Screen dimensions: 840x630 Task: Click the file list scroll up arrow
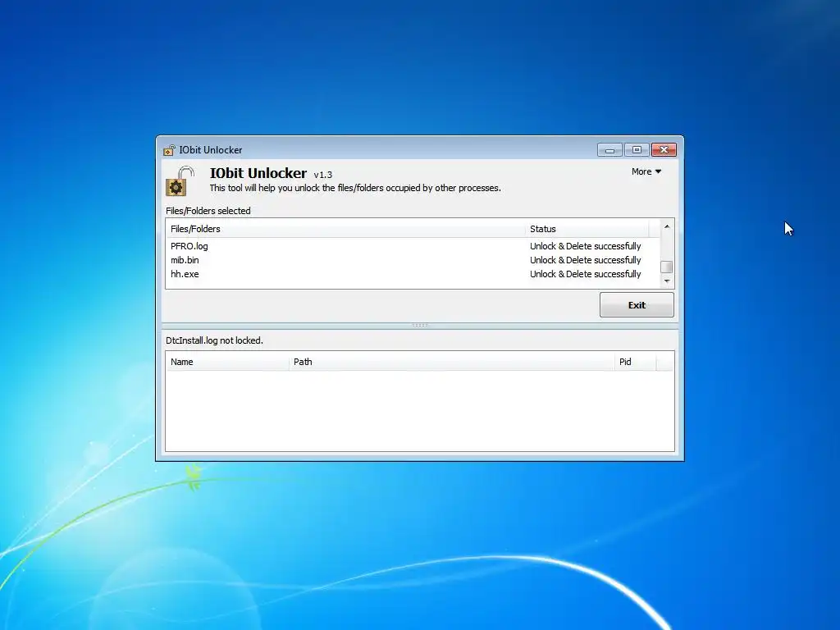coord(667,226)
